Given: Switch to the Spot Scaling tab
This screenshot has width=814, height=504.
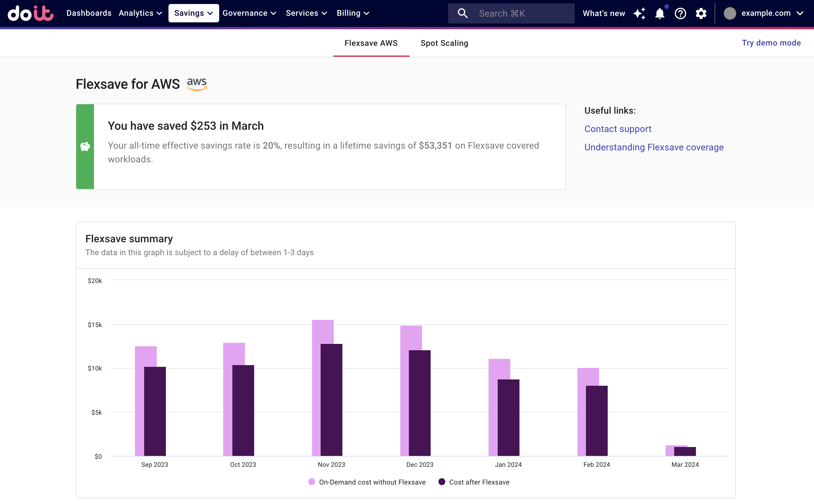Looking at the screenshot, I should coord(444,43).
